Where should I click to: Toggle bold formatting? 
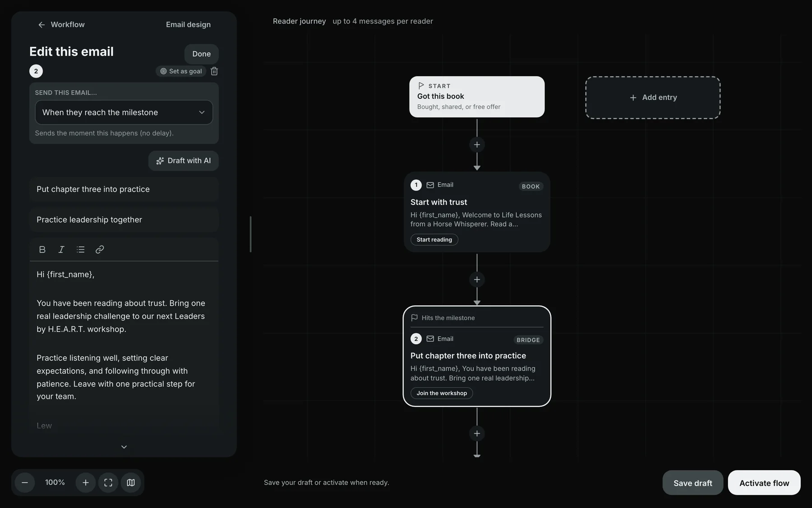[x=42, y=249]
